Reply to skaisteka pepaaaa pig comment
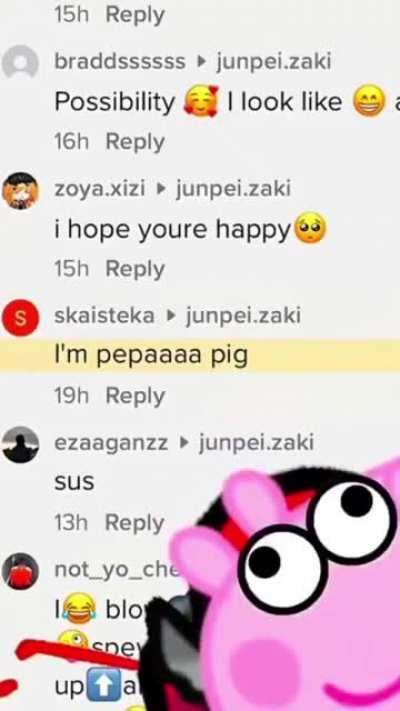 (135, 397)
